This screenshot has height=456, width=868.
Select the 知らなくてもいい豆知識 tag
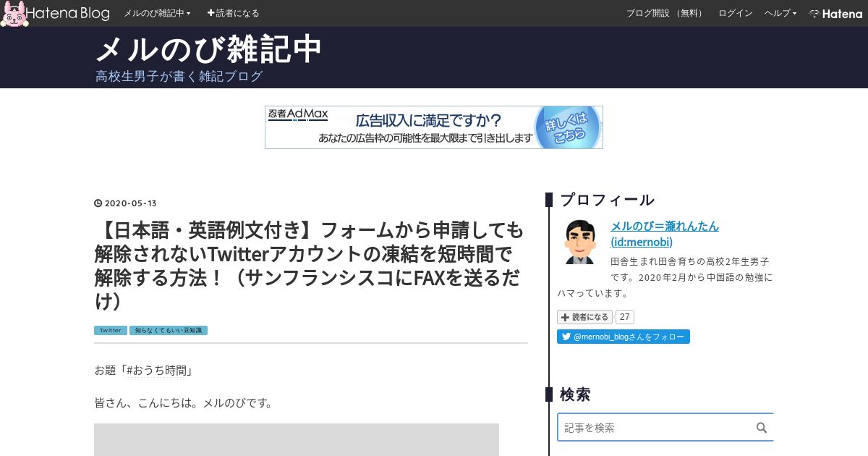click(169, 330)
